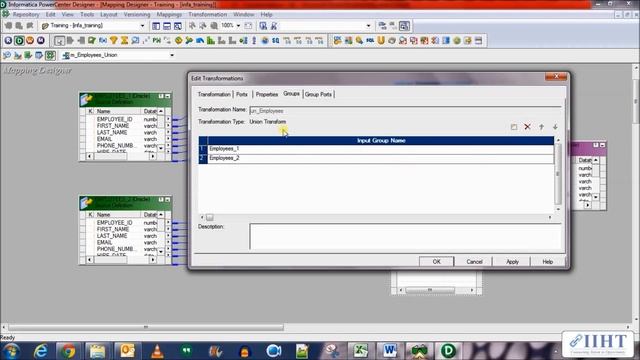Open the Repository menu
This screenshot has height=360, width=640.
(26, 14)
